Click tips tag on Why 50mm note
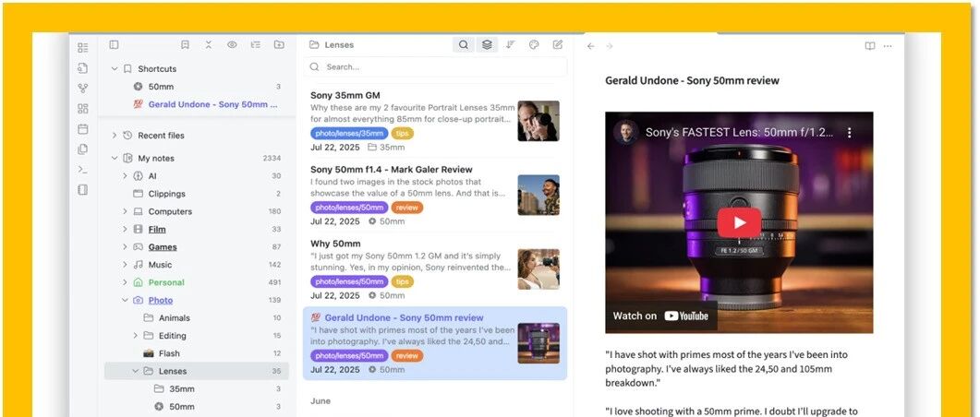This screenshot has height=417, width=980. [x=403, y=282]
